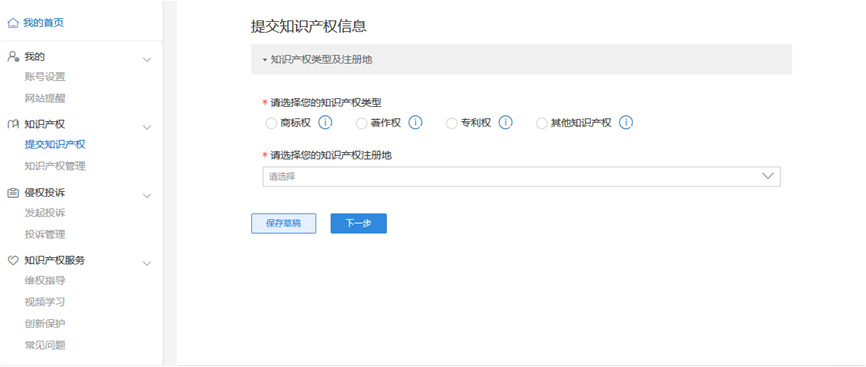Click the user icon next to 我的

point(13,56)
